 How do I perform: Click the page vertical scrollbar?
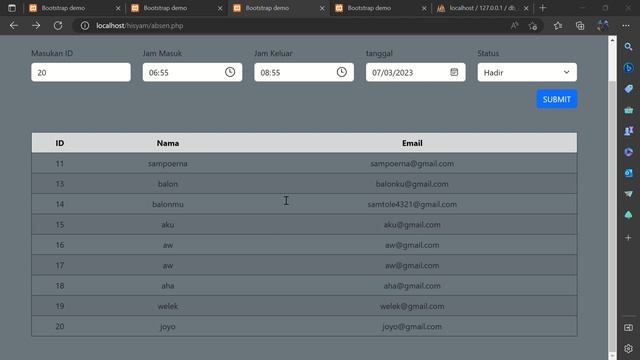click(612, 198)
